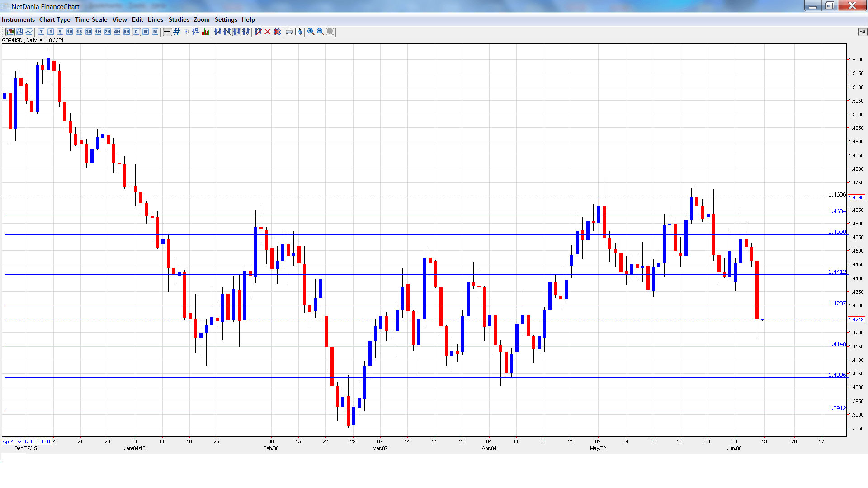Switch to the Daily (D) time scale

(136, 32)
